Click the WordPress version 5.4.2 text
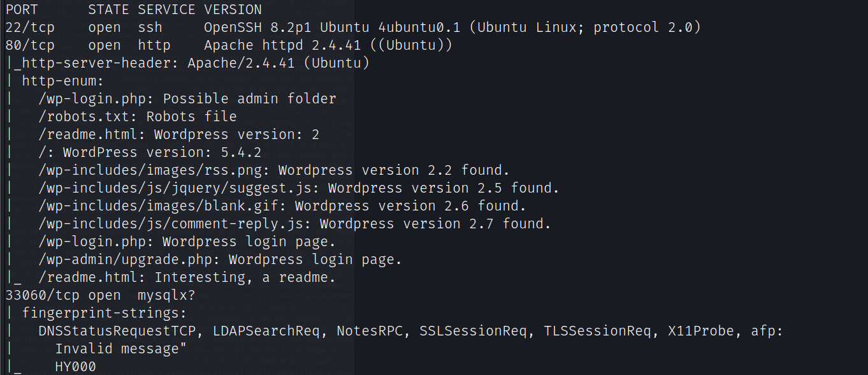Viewport: 868px width, 375px height. click(x=163, y=152)
